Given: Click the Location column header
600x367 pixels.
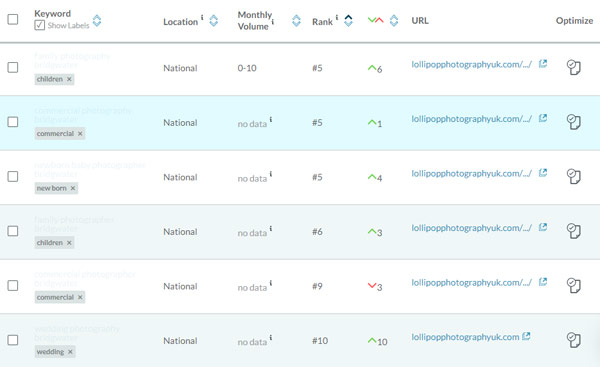Looking at the screenshot, I should [180, 22].
